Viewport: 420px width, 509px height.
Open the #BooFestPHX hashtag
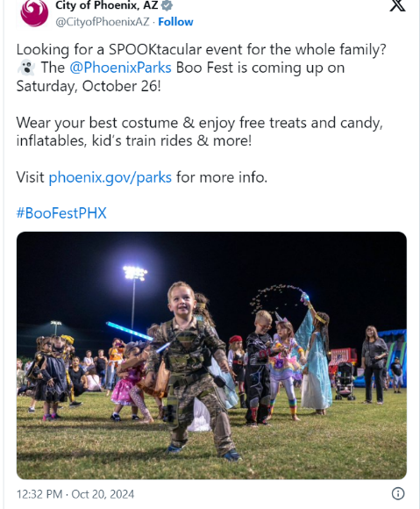[x=61, y=213]
